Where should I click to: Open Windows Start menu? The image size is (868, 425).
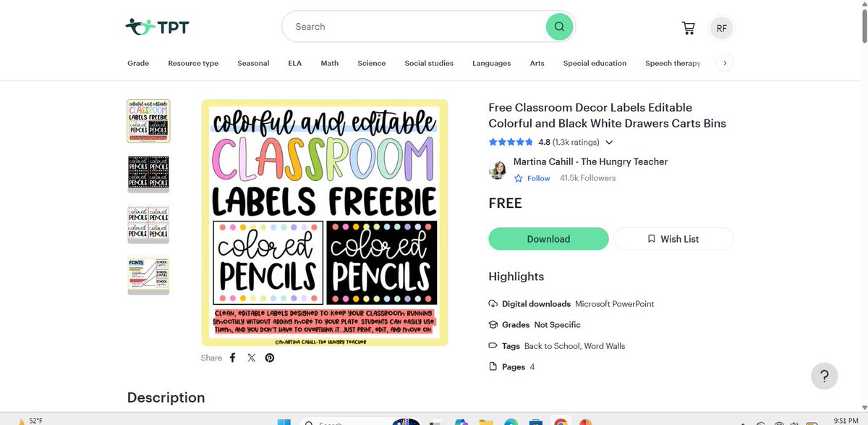click(x=283, y=421)
